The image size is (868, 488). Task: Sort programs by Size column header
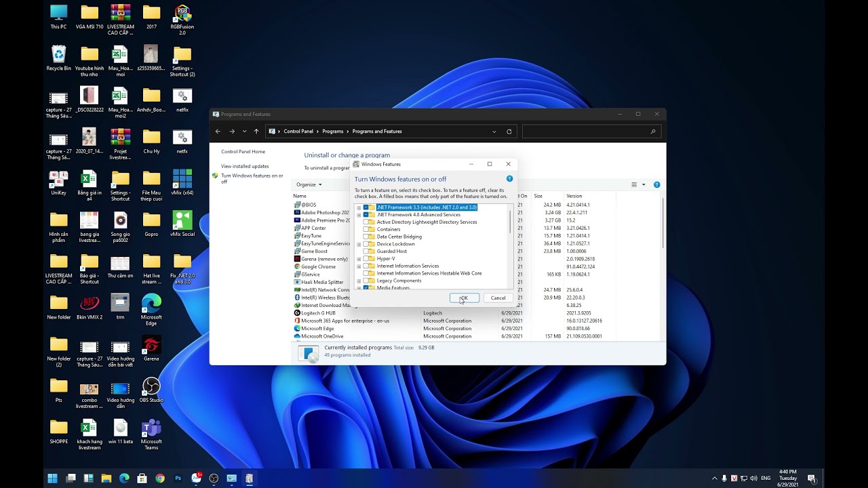point(538,196)
